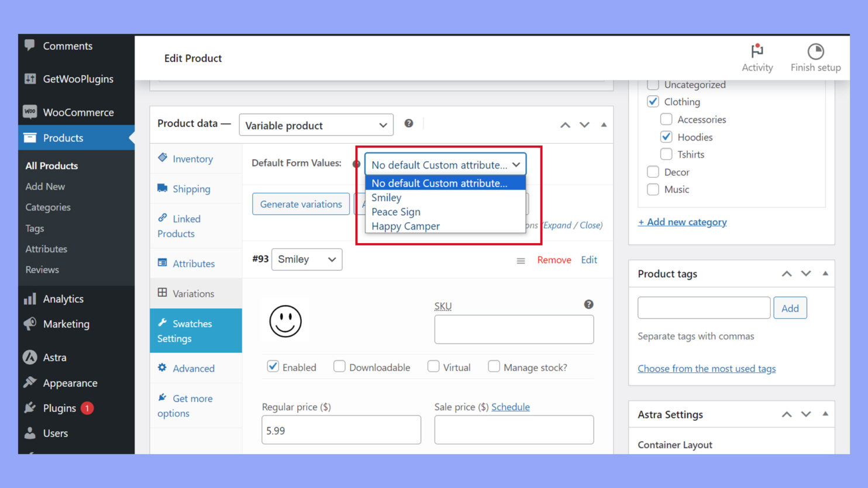This screenshot has width=868, height=488.
Task: Click the smiley face variation swatch
Action: point(286,320)
